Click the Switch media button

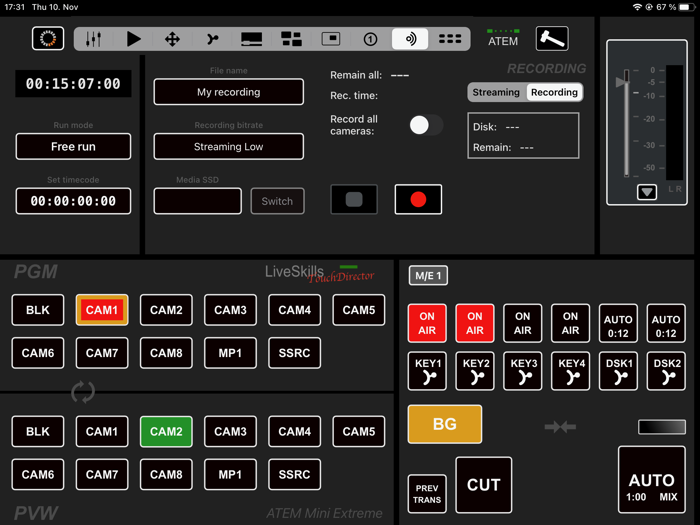click(277, 201)
